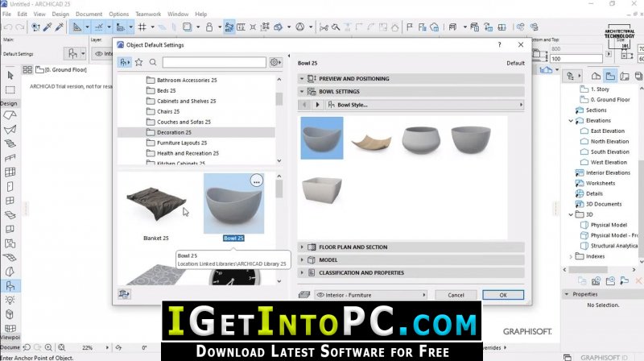Click the Project Map icon in Navigator

coord(596,76)
